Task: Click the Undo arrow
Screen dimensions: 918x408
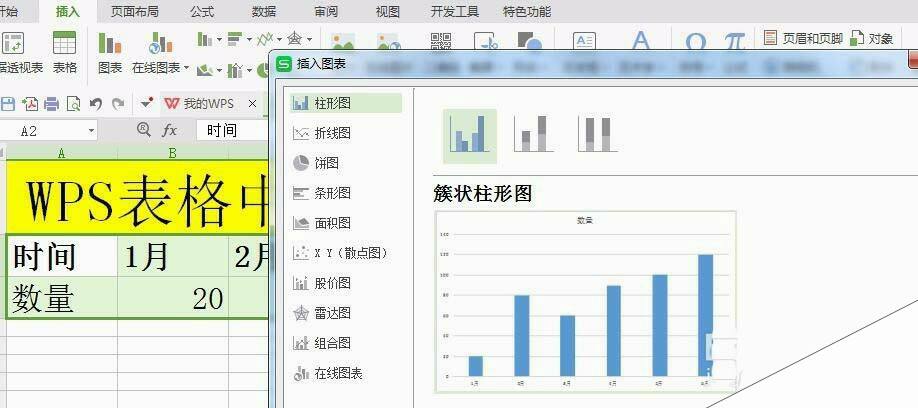Action: click(96, 104)
